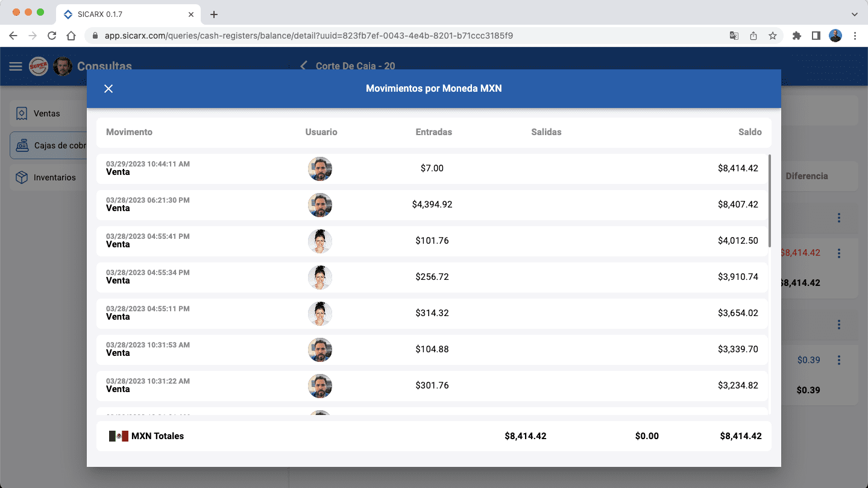
Task: Click the back arrow beside Corte De Caja
Action: click(303, 66)
